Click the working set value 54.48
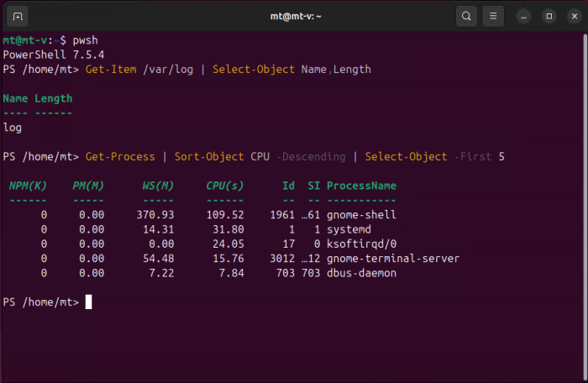 click(158, 259)
